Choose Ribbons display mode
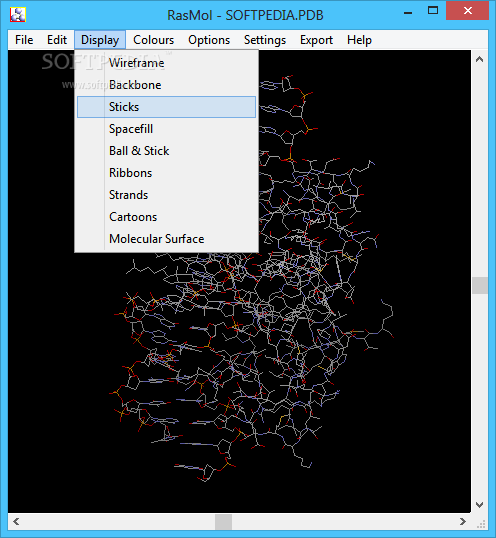 tap(166, 173)
